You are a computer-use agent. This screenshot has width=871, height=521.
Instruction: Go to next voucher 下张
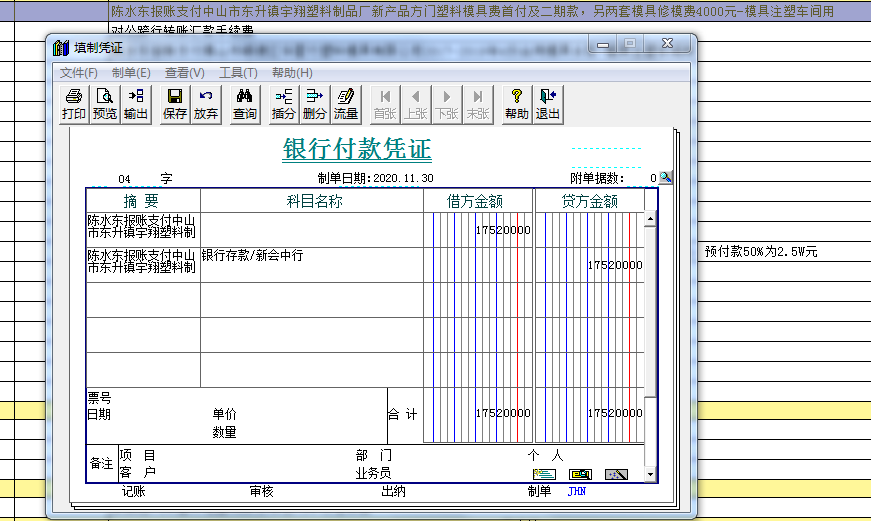(447, 104)
